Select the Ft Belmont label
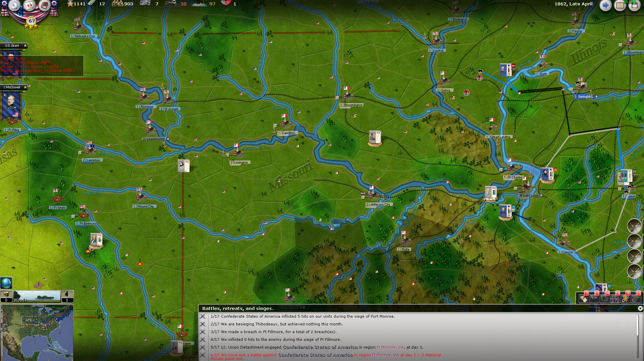 pos(87,224)
